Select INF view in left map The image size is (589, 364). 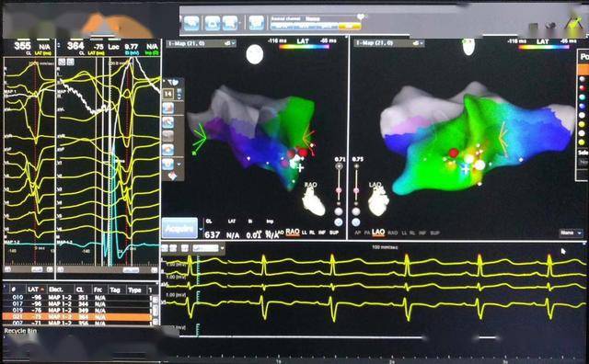[x=322, y=233]
